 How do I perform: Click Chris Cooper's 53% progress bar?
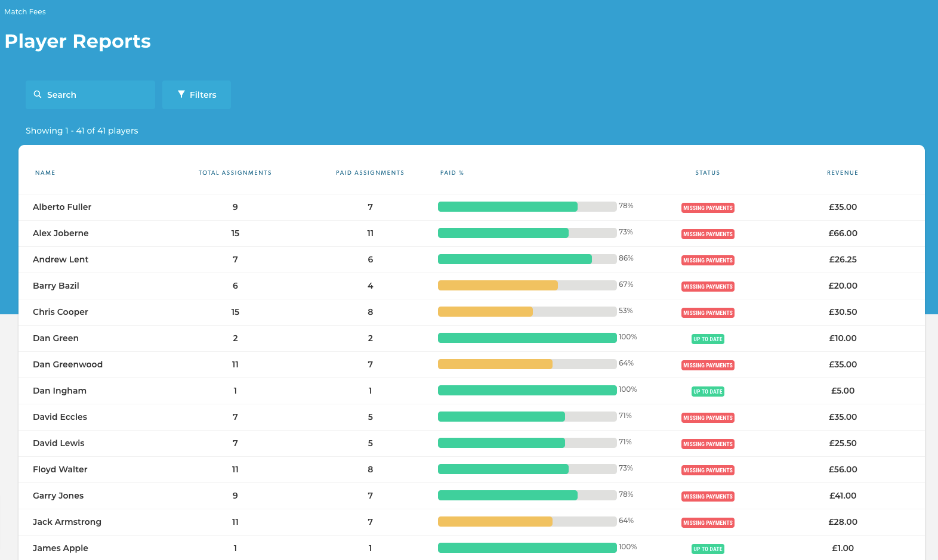point(527,312)
